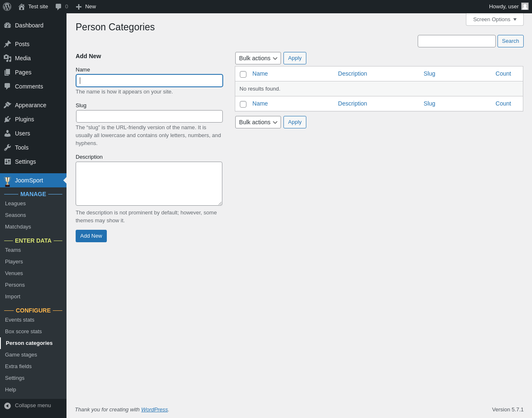This screenshot has width=532, height=418.
Task: Open the bottom Bulk actions dropdown
Action: coord(258,122)
